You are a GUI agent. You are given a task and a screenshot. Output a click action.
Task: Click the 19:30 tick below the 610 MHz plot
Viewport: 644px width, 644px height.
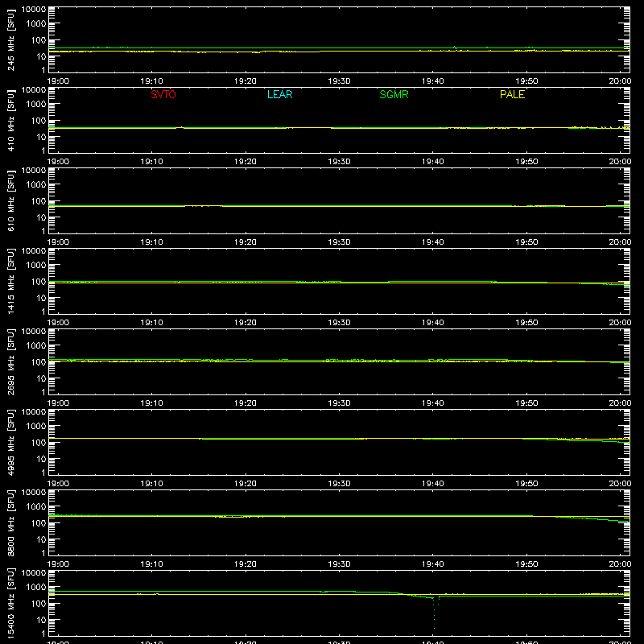pos(339,242)
